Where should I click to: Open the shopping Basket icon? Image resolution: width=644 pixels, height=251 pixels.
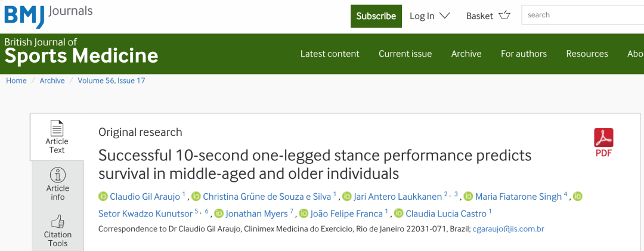[504, 16]
